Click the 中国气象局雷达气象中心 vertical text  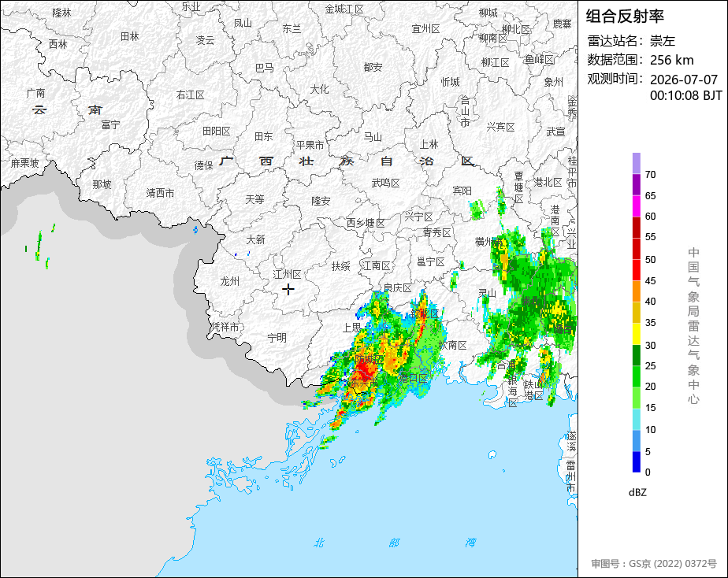(x=693, y=326)
